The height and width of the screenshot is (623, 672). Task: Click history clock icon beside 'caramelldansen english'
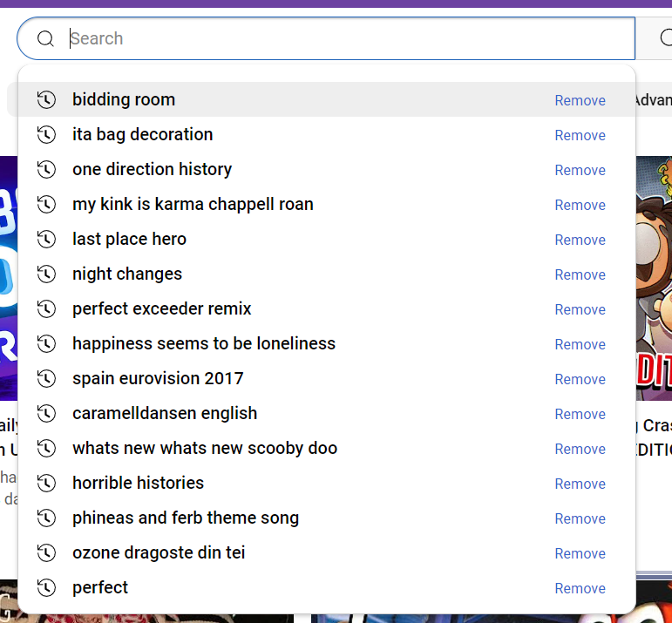(46, 413)
